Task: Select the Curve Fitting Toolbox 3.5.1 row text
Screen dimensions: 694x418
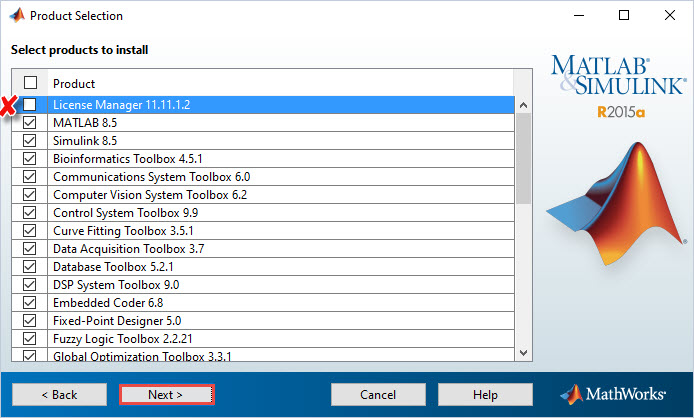Action: tap(123, 231)
